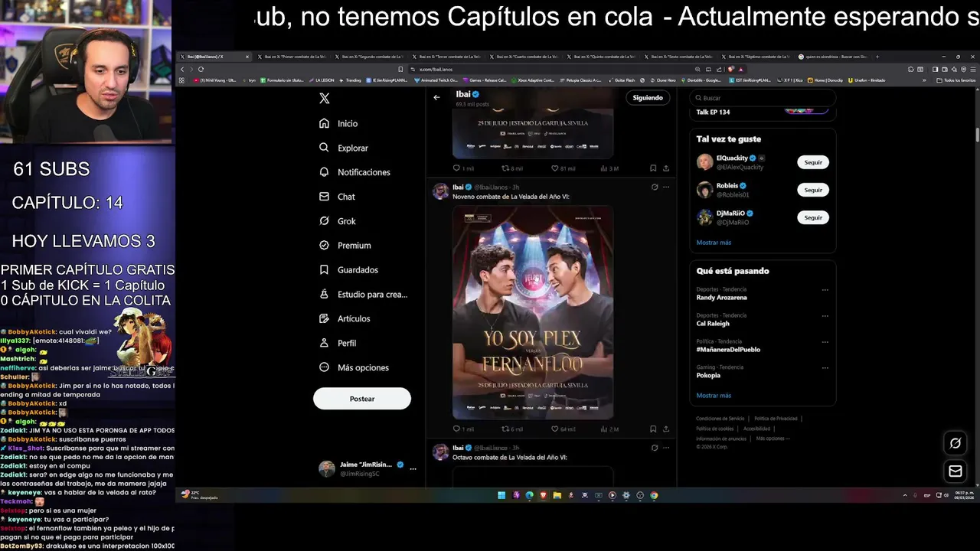Switch to the quien es alondrissa search tab
This screenshot has height=551, width=980.
(x=833, y=57)
